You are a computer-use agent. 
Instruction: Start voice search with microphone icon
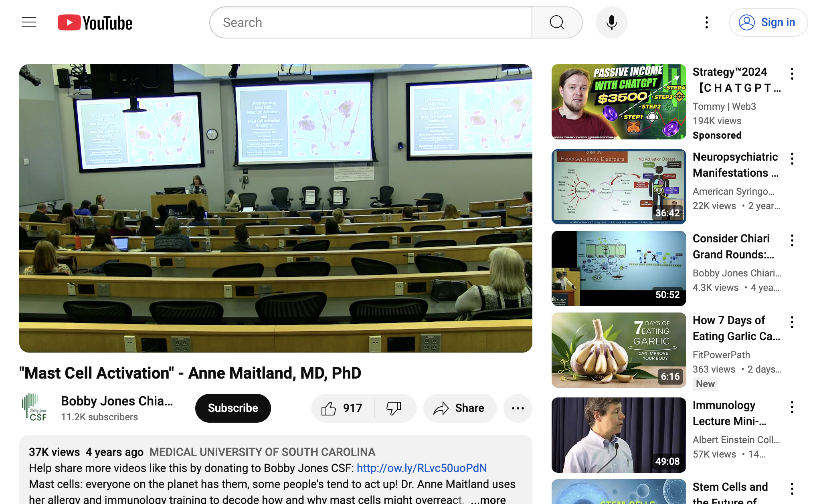tap(612, 22)
